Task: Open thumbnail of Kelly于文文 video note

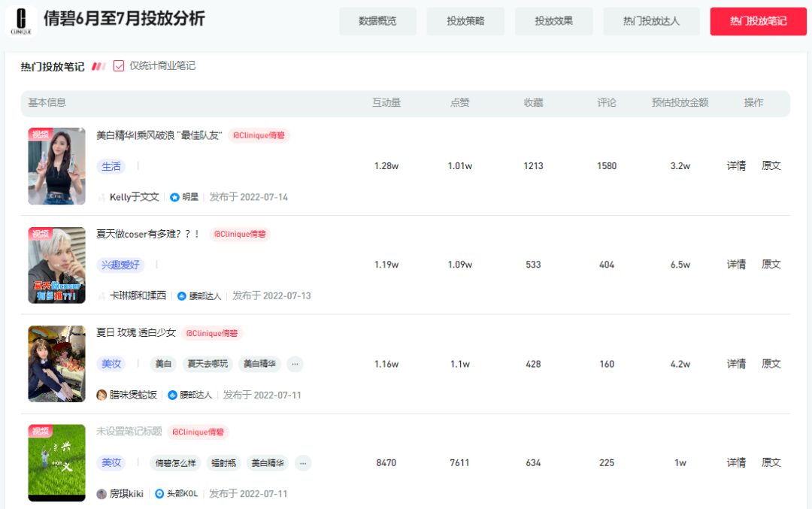Action: (x=56, y=166)
